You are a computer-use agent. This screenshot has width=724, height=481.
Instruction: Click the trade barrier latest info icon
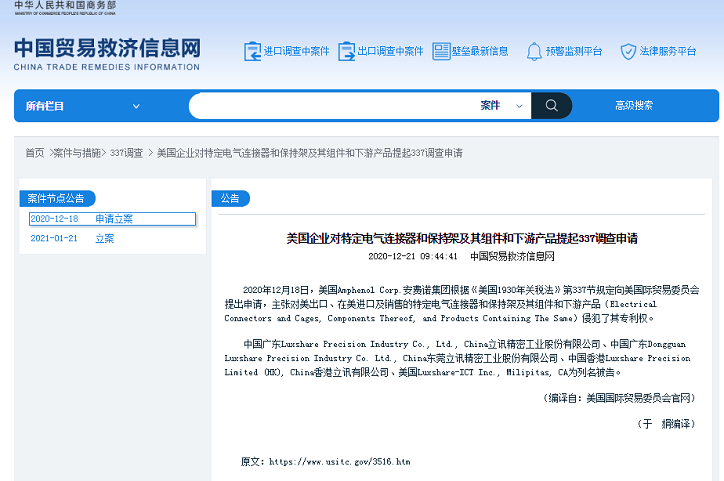(x=441, y=51)
